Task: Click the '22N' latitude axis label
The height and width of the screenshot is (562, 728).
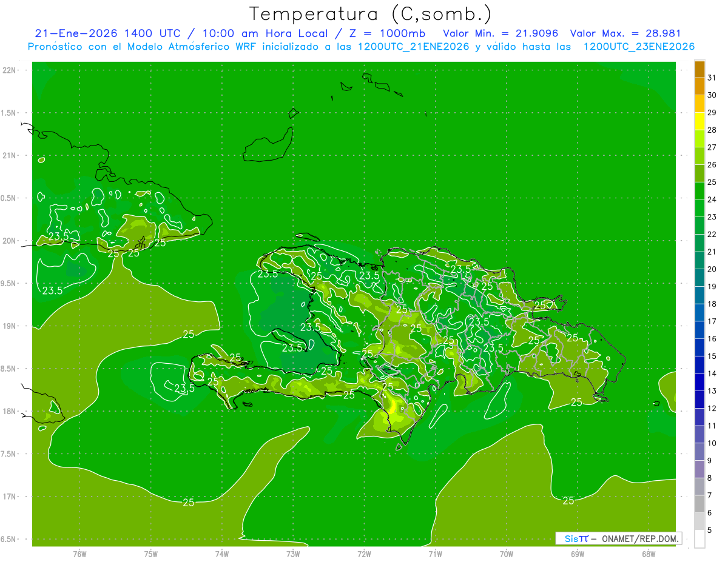Action: [9, 70]
